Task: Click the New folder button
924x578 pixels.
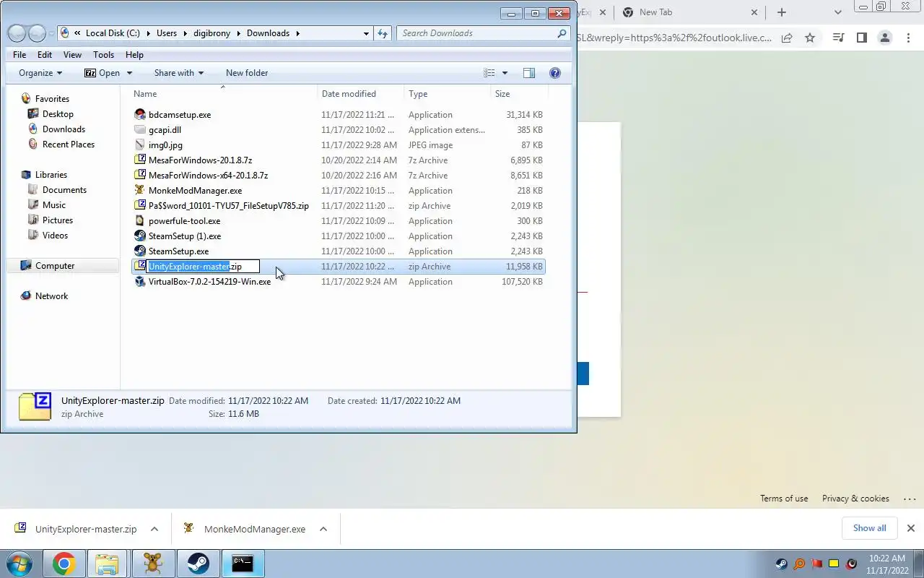Action: [247, 73]
